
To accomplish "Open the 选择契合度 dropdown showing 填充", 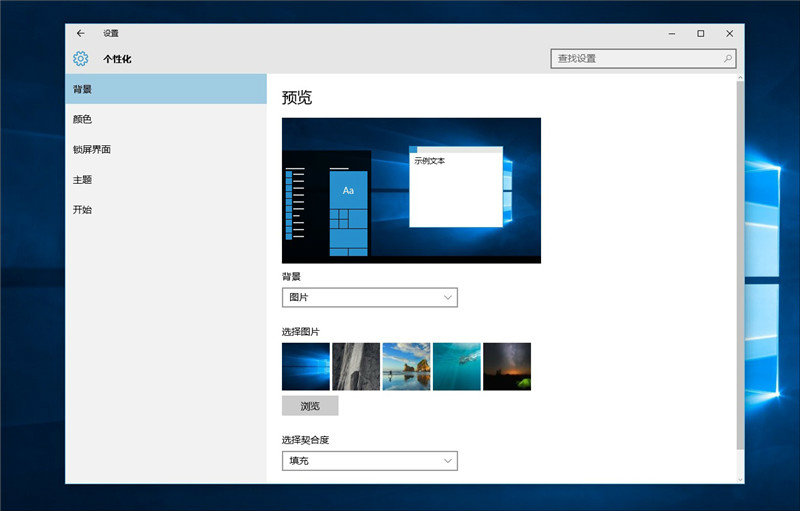I will [x=369, y=461].
